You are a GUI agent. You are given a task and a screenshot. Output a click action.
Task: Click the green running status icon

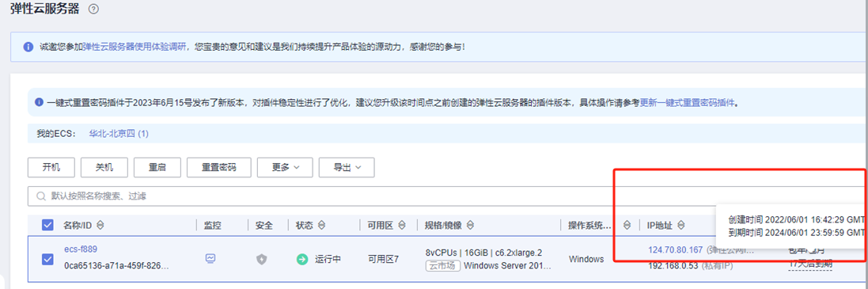click(301, 259)
